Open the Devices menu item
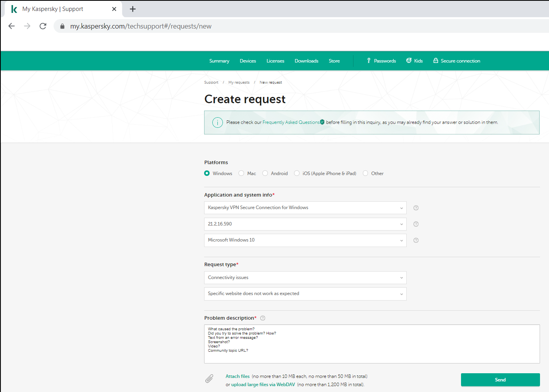This screenshot has height=392, width=549. tap(248, 61)
